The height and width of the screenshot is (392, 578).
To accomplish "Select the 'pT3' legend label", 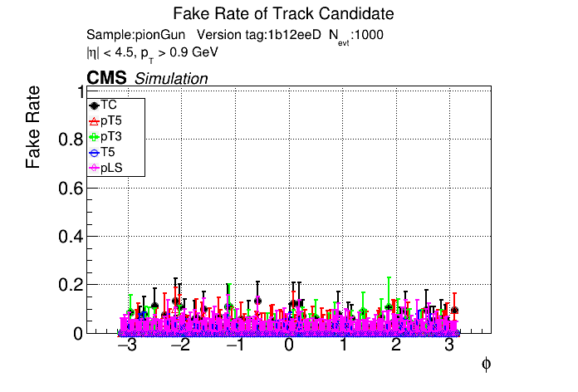I will tap(111, 137).
